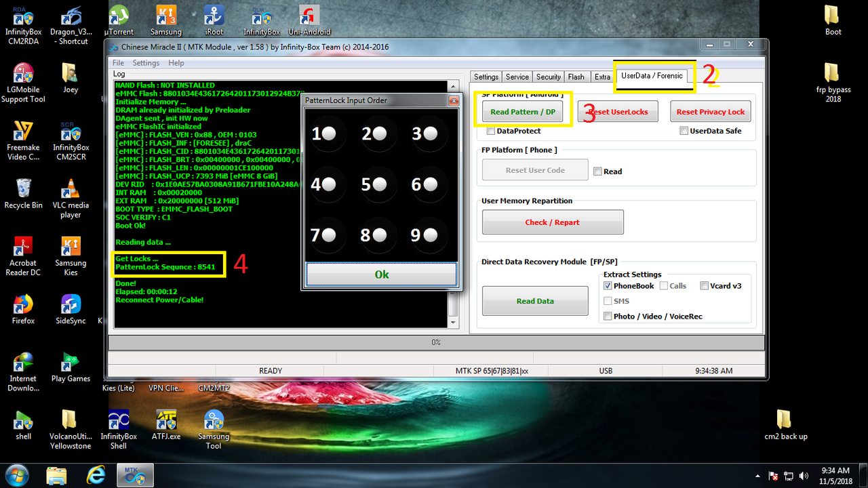The height and width of the screenshot is (488, 868).
Task: Launch Freemake Video Converter icon
Action: tap(23, 141)
